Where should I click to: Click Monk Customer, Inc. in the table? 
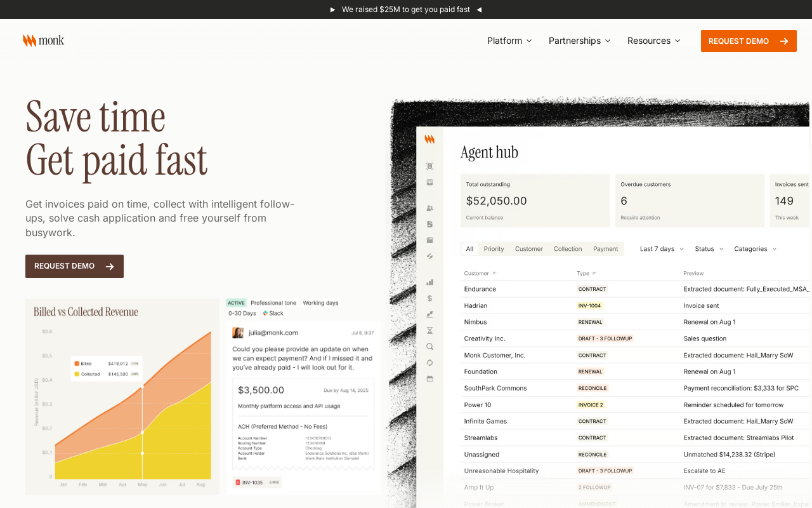click(x=495, y=355)
